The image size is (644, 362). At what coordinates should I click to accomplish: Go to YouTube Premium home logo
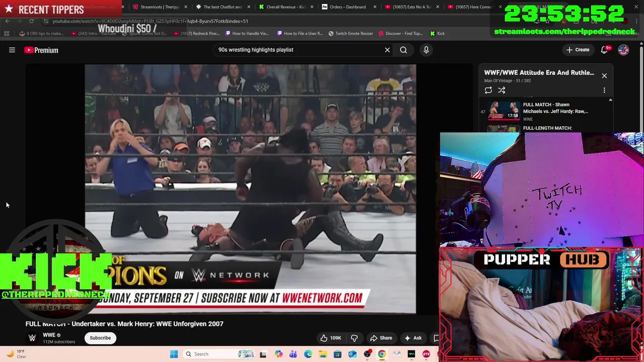click(41, 50)
